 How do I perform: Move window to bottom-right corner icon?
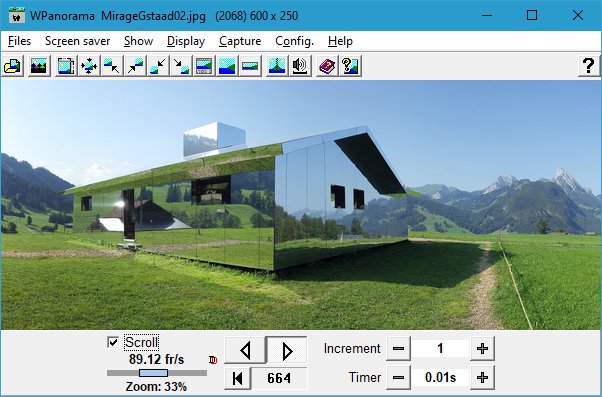(181, 66)
